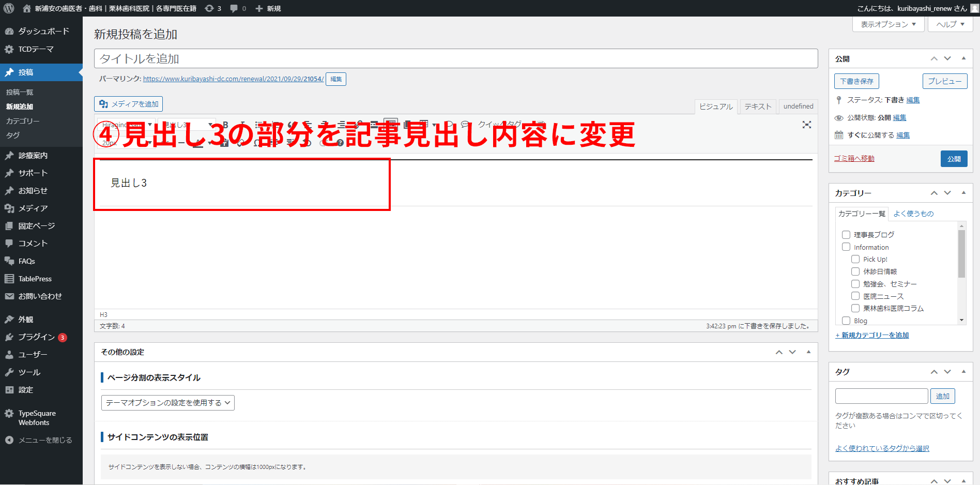Click the WordPress logo in admin bar

tap(9, 8)
